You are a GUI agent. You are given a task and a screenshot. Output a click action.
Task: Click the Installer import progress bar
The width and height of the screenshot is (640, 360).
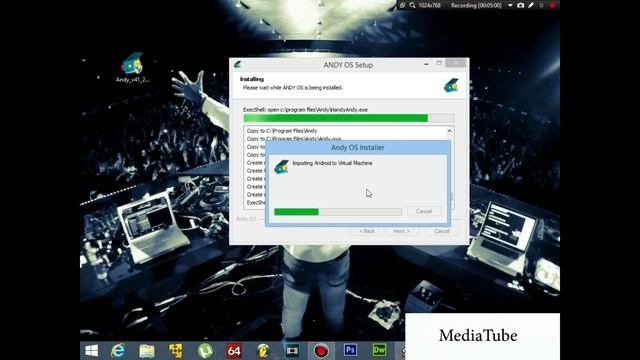(338, 211)
